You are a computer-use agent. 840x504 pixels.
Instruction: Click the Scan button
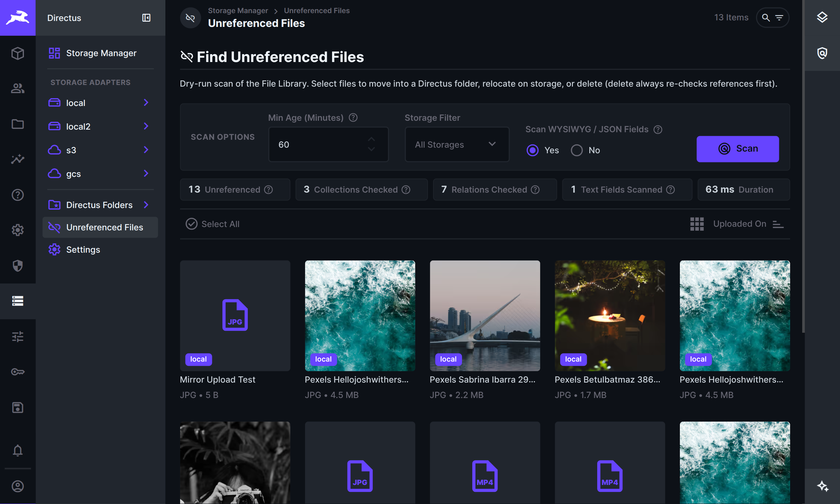click(738, 149)
